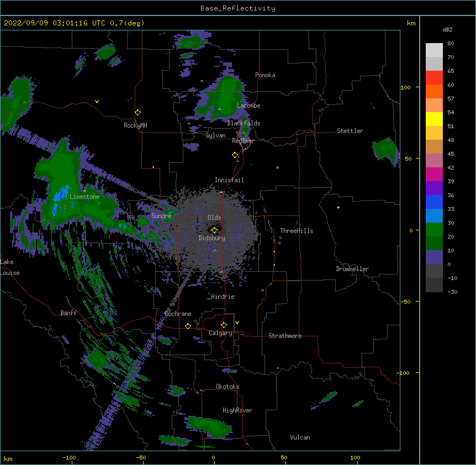476x465 pixels.
Task: Click the RedDeer city label
Action: point(243,141)
